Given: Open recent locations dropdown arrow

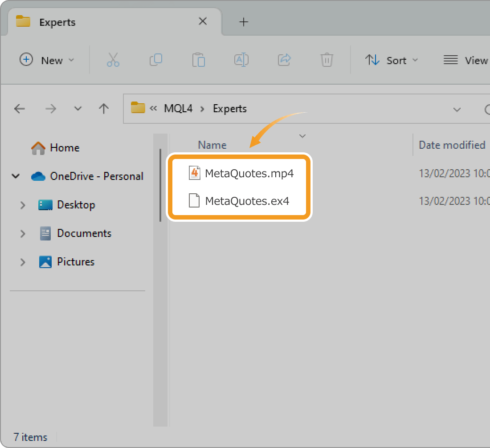Looking at the screenshot, I should (78, 109).
